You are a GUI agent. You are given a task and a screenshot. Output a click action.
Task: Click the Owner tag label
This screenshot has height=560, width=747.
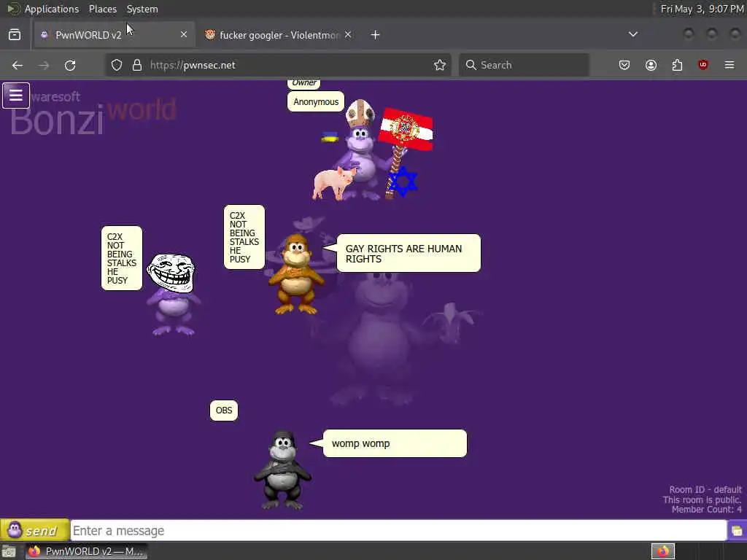[304, 83]
